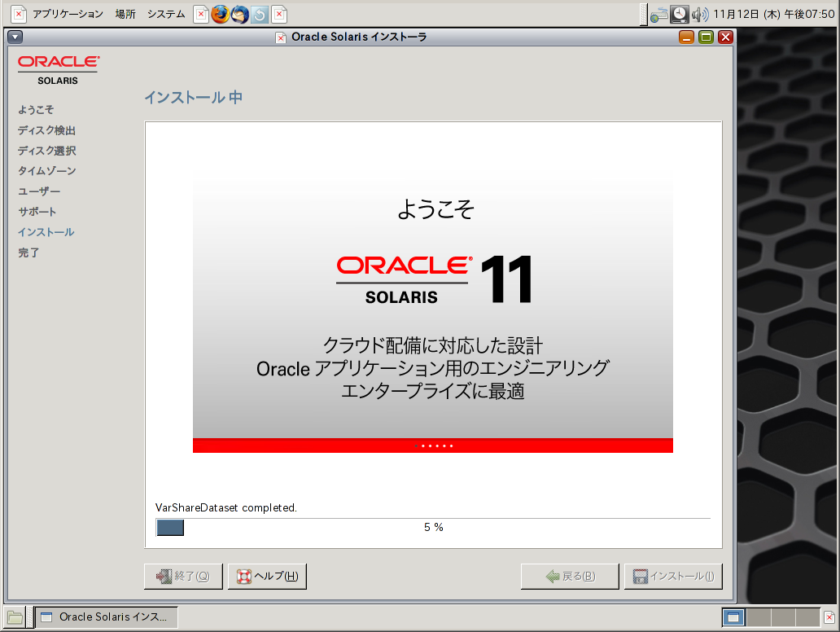Minimize the Oracle Solaris installer window
Viewport: 840px width, 632px height.
tap(686, 37)
